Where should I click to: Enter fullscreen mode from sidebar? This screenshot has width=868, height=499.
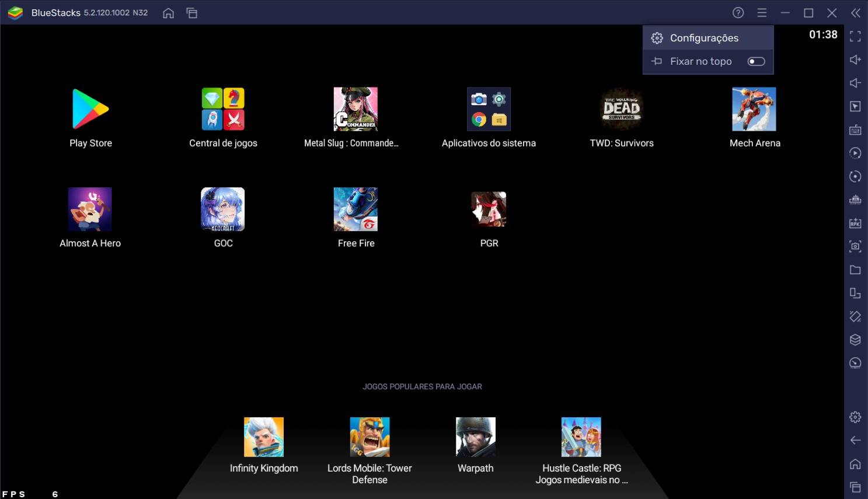point(855,36)
